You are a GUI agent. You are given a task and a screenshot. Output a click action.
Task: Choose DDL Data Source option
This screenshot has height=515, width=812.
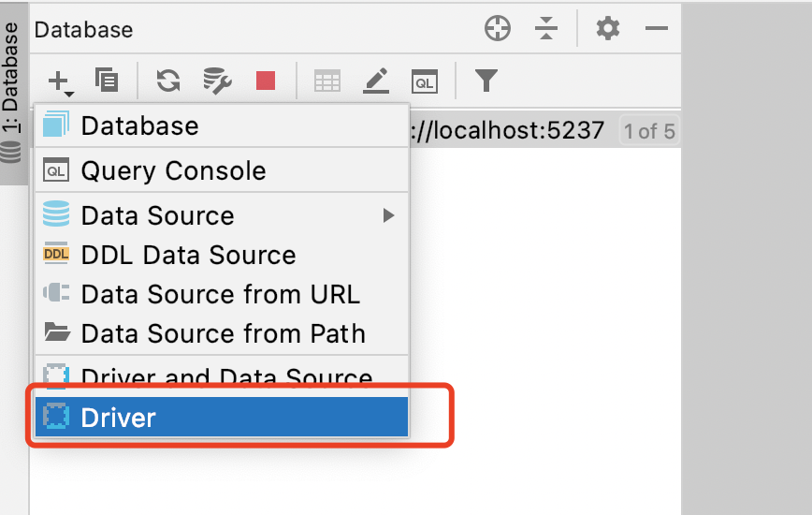(222, 255)
